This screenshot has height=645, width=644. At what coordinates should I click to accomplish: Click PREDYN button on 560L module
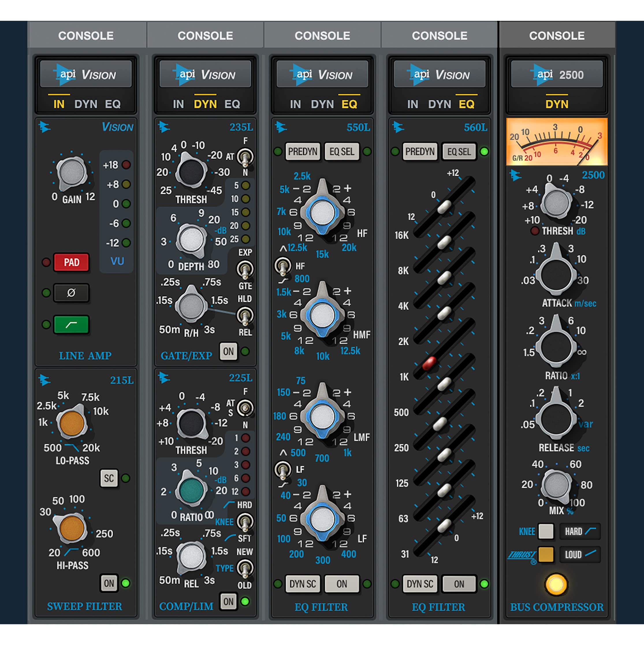(420, 152)
